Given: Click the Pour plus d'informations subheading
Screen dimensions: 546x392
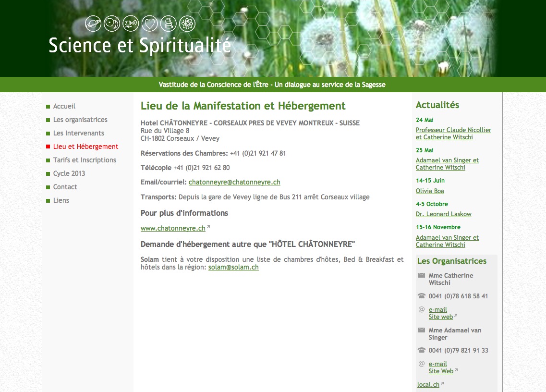Looking at the screenshot, I should 184,213.
